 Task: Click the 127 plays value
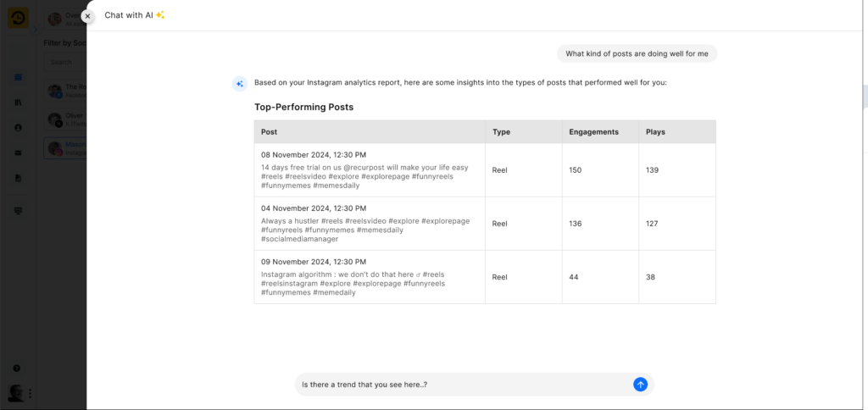(652, 224)
